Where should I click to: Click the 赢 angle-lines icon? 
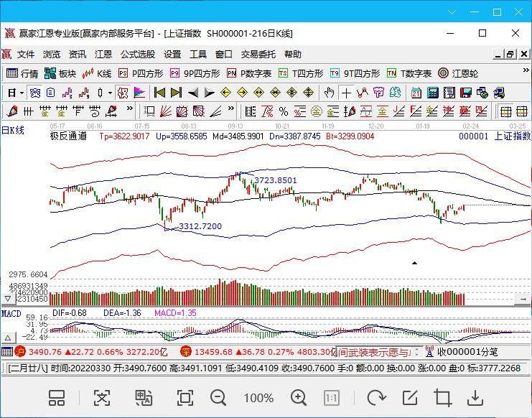tap(465, 111)
